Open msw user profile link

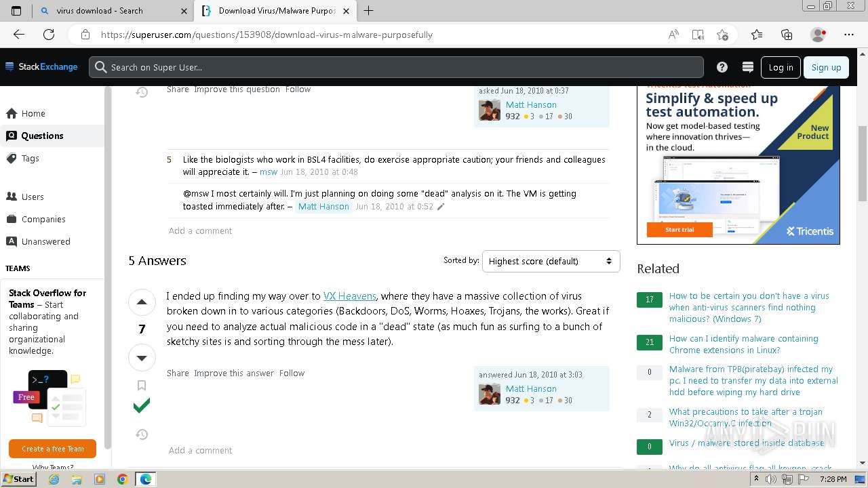tap(269, 172)
